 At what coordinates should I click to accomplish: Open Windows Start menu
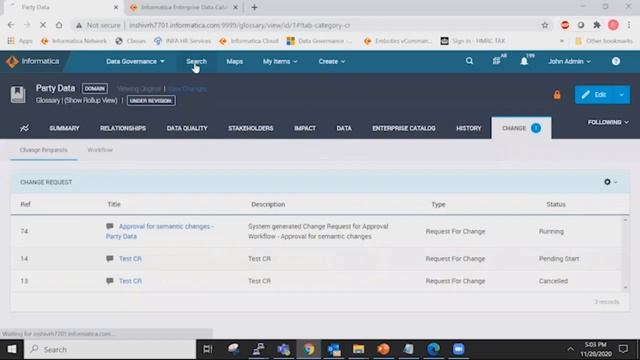[12, 349]
